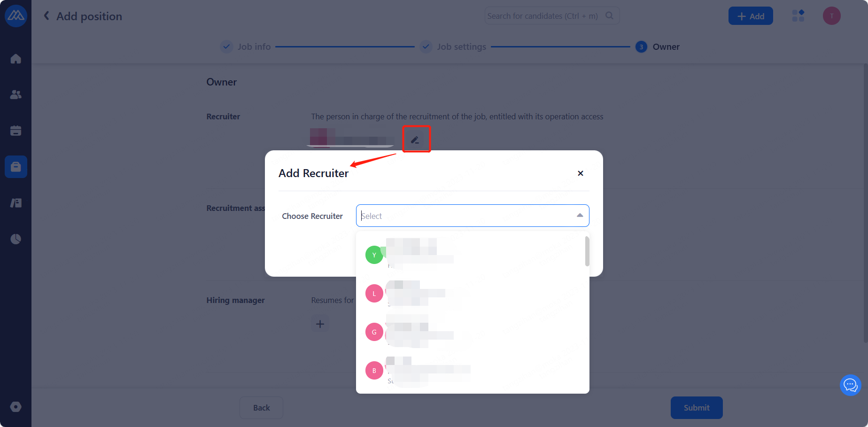
Task: Open the apps grid icon in header
Action: tap(798, 16)
